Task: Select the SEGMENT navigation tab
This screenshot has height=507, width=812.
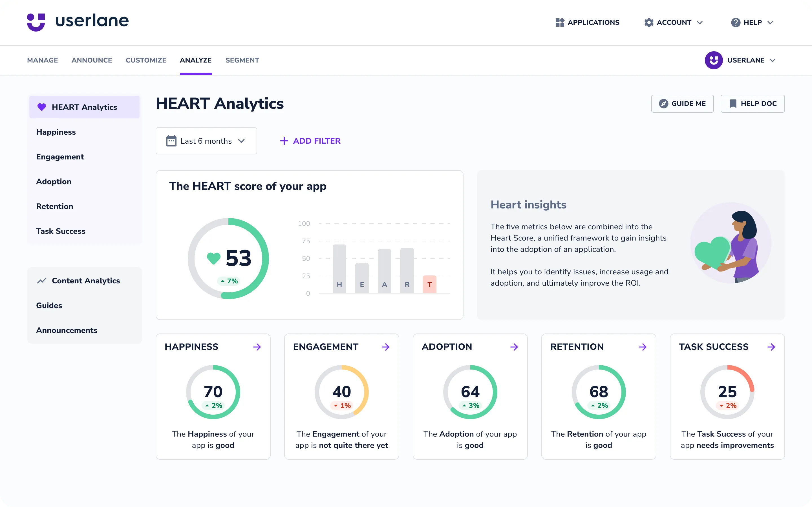Action: pos(242,60)
